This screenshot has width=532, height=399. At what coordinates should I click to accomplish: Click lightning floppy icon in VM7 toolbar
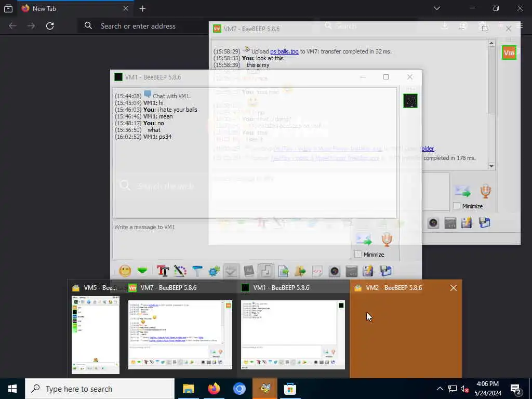[x=467, y=222]
